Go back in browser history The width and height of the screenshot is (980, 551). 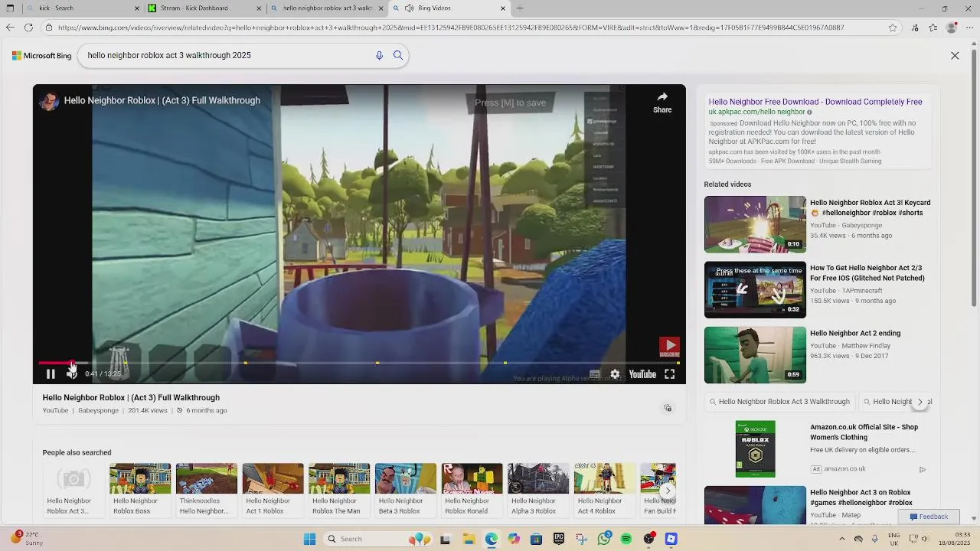tap(9, 28)
